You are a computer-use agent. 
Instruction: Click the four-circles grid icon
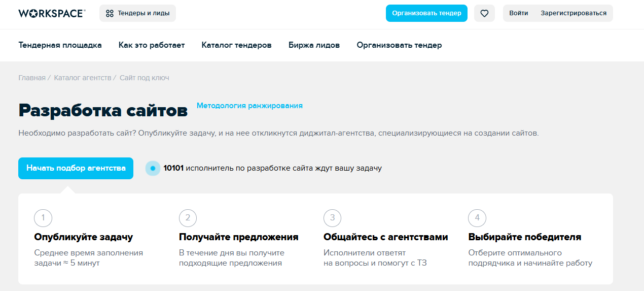[x=110, y=14]
